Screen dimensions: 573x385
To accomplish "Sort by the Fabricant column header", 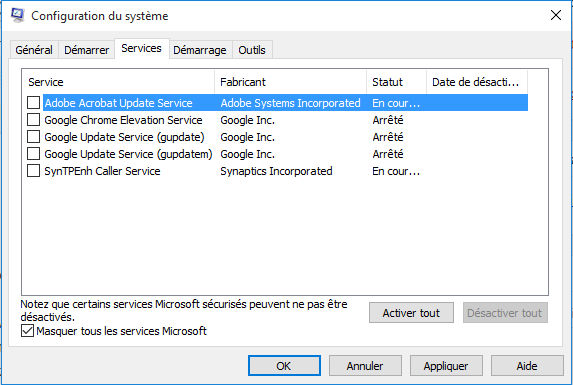I will tap(291, 82).
